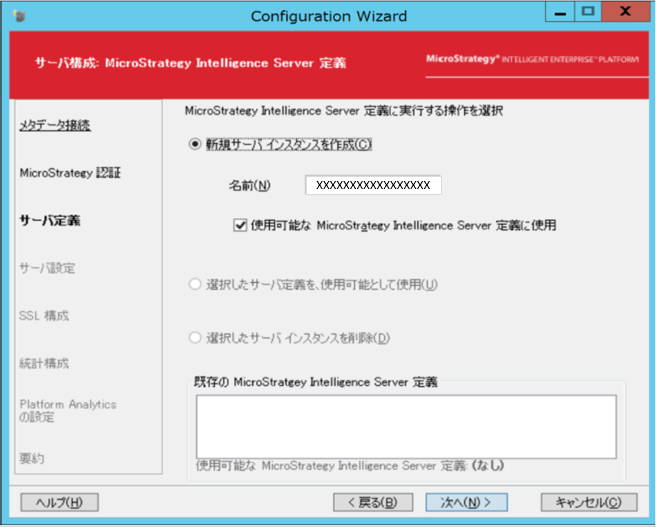Select 選択したサーバ定義を、使用可能として使用 radio option

(x=195, y=284)
